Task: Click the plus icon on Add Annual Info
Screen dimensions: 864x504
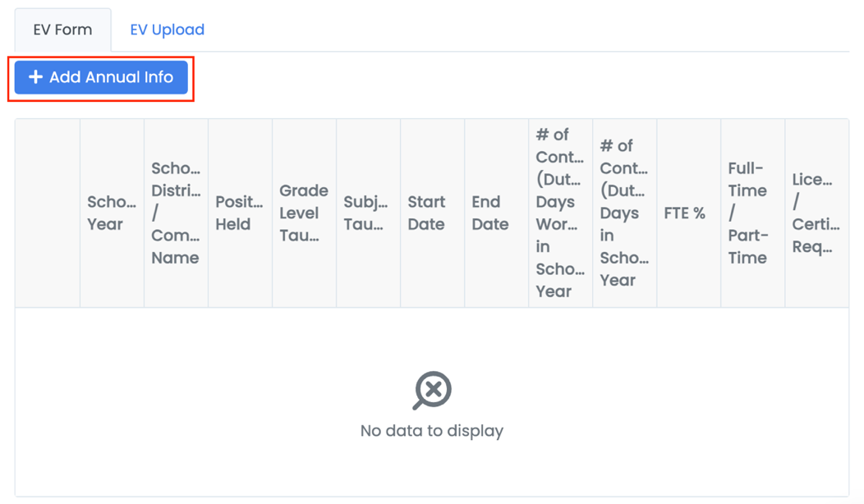Action: coord(35,77)
